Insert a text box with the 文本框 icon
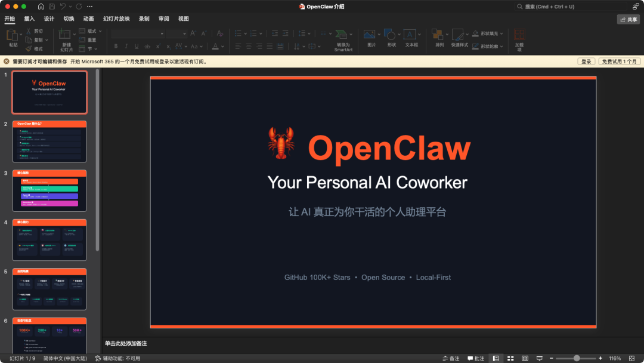The height and width of the screenshot is (363, 644). pos(410,35)
